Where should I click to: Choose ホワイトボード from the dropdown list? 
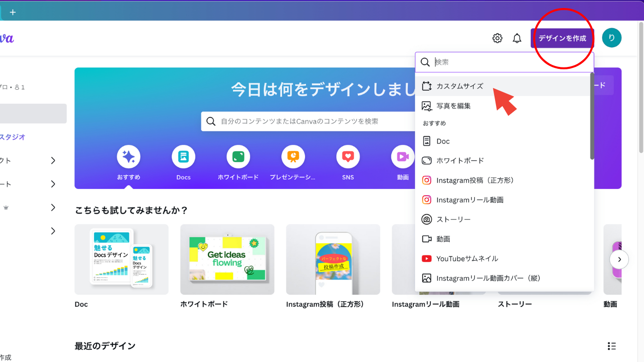point(503,161)
